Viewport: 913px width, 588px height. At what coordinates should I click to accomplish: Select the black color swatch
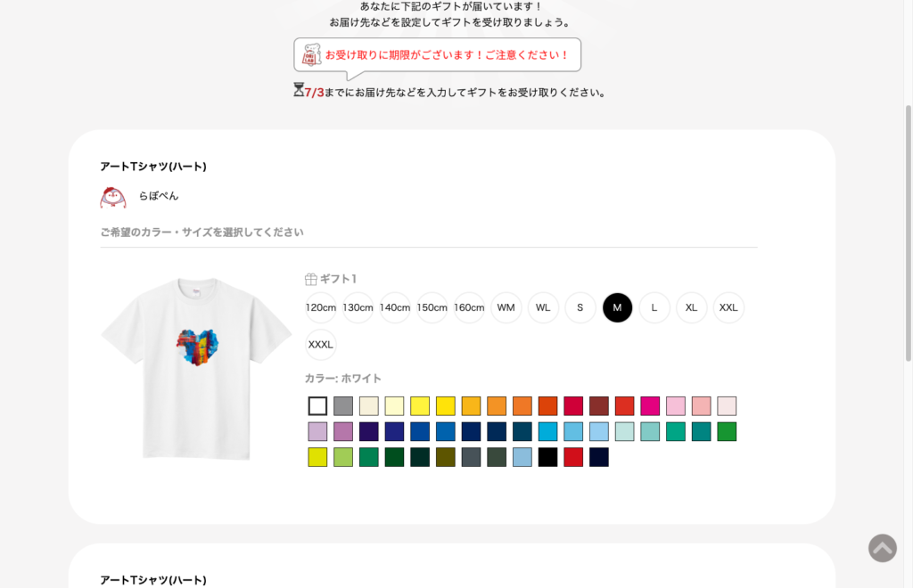pos(547,457)
